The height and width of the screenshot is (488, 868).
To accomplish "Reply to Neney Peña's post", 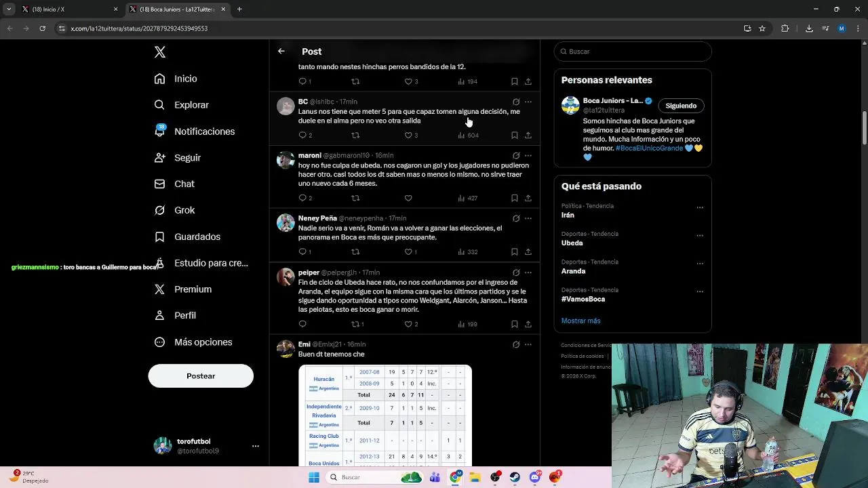I will tap(302, 252).
